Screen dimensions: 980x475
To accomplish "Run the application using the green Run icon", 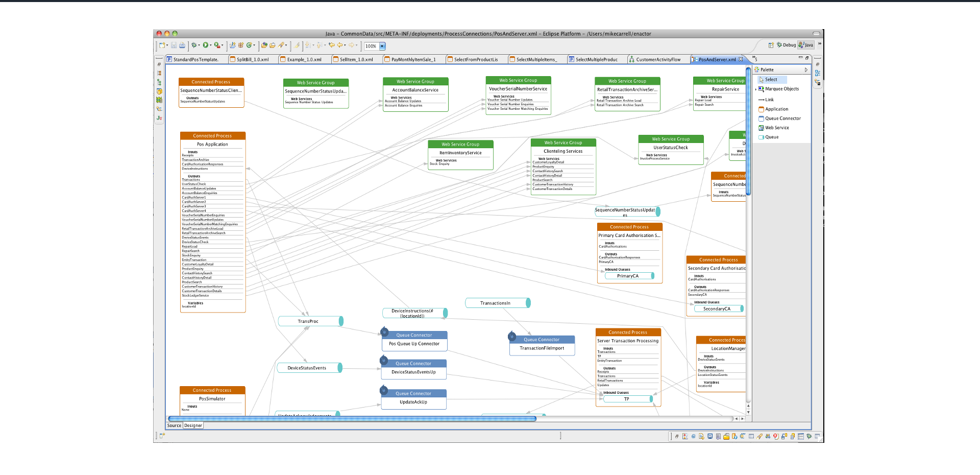I will (206, 45).
